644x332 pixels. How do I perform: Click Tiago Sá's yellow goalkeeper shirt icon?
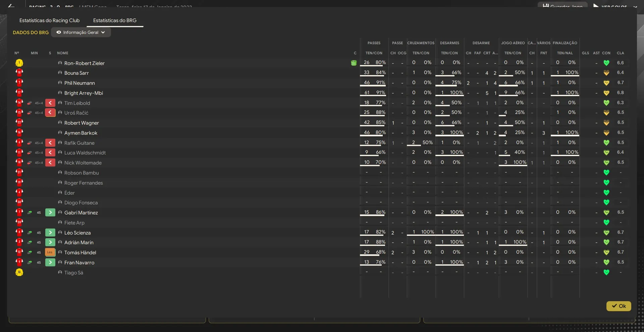click(x=19, y=272)
